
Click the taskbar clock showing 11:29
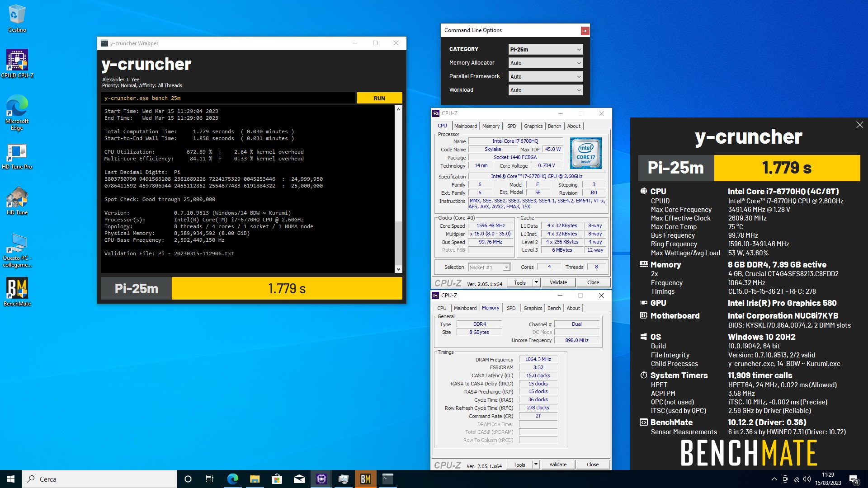tap(828, 479)
